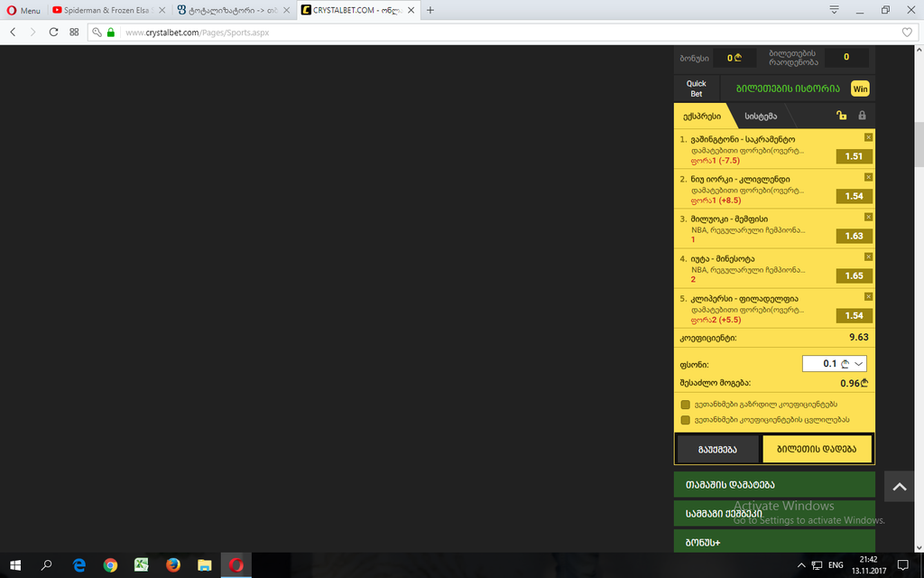924x578 pixels.
Task: Launch Firefox from the taskbar
Action: tap(172, 565)
